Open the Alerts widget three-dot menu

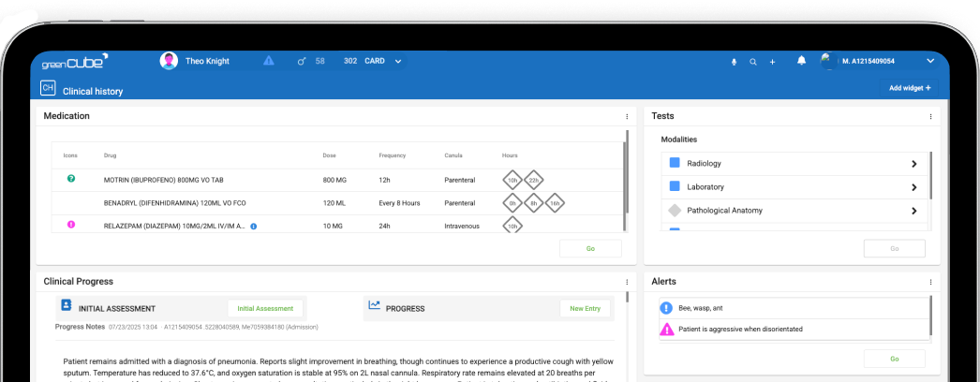(x=930, y=282)
